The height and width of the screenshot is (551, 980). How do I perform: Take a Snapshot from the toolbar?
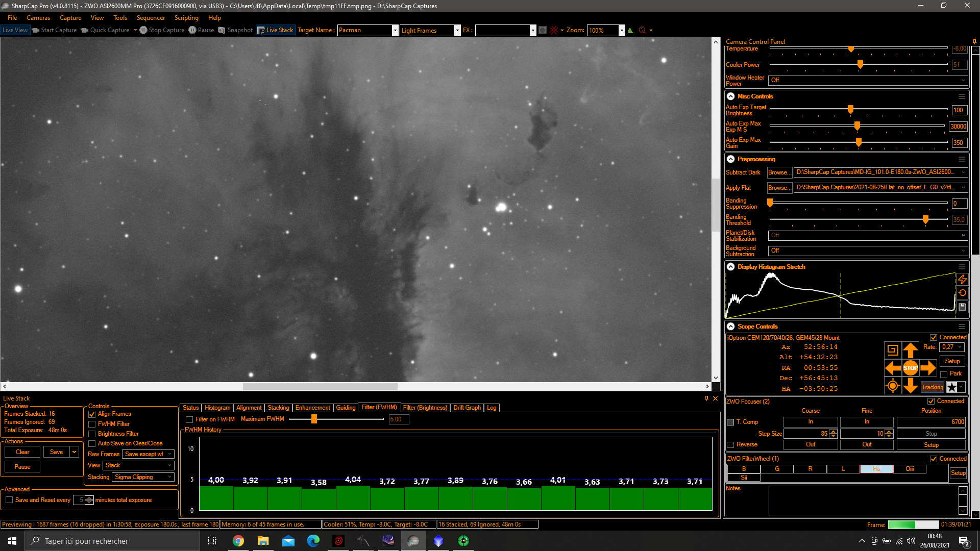tap(235, 30)
